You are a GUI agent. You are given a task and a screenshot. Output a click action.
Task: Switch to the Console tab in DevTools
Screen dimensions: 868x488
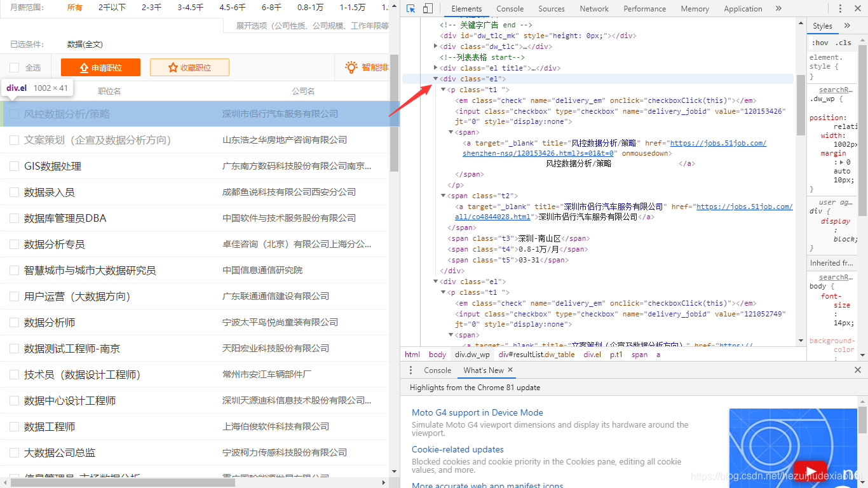(510, 9)
